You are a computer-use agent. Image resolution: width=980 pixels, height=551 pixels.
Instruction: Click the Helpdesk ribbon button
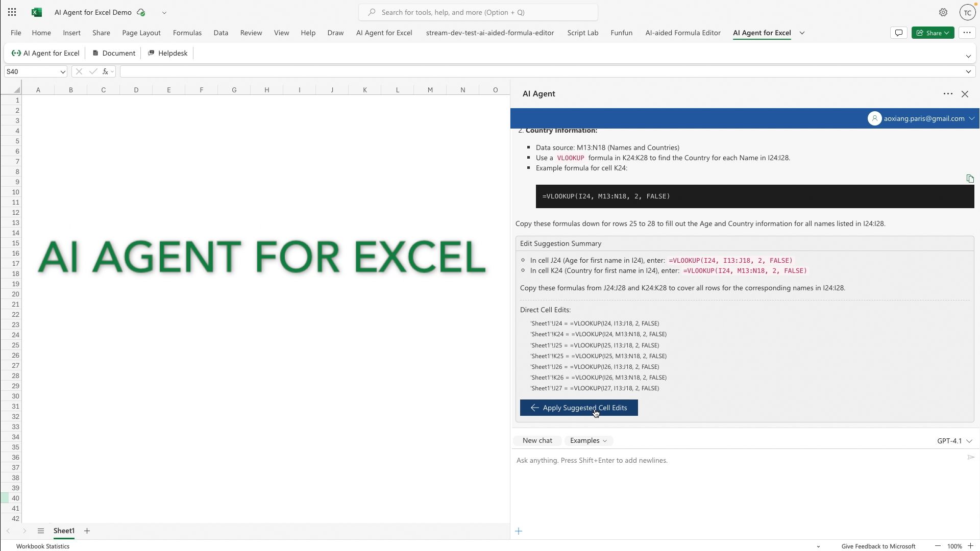[x=167, y=53]
